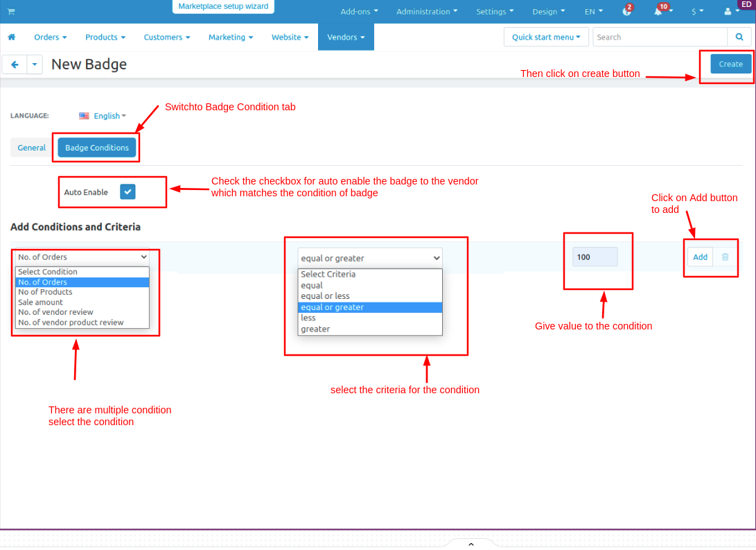Click the back arrow beside New Badge
Screen dimensions: 756x550
tap(15, 65)
